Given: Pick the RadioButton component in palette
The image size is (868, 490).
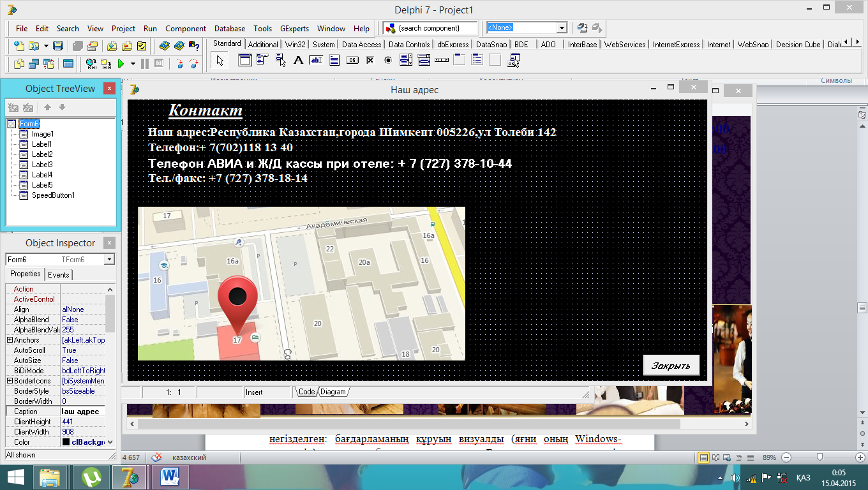Looking at the screenshot, I should pyautogui.click(x=387, y=61).
